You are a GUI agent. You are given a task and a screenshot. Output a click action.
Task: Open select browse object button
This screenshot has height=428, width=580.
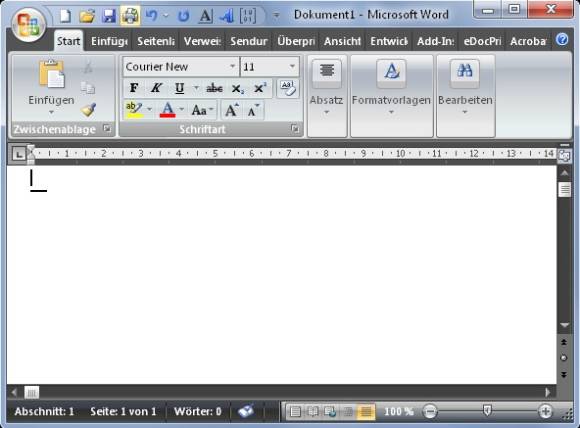(564, 358)
